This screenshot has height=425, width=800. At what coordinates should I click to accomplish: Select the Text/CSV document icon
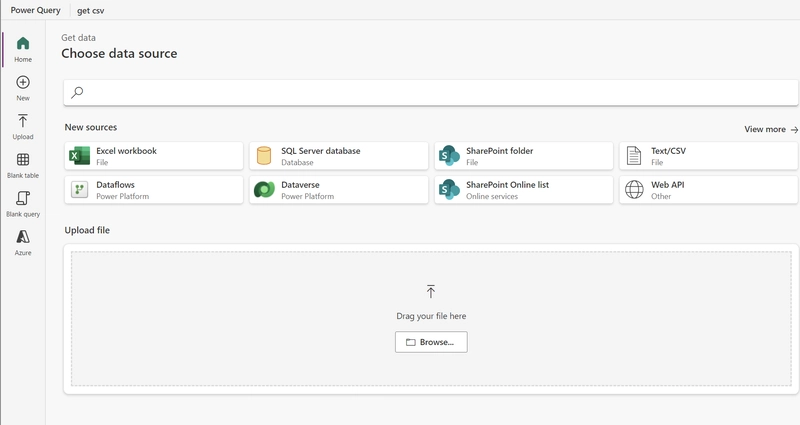pyautogui.click(x=634, y=156)
